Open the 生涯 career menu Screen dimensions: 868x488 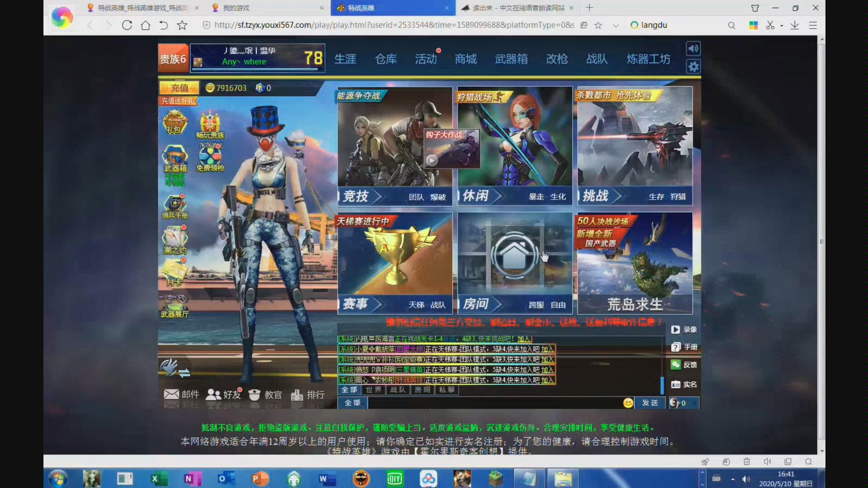(x=345, y=59)
